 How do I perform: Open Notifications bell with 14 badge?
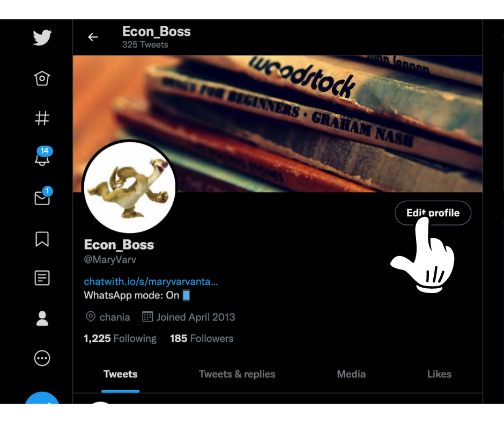point(43,156)
